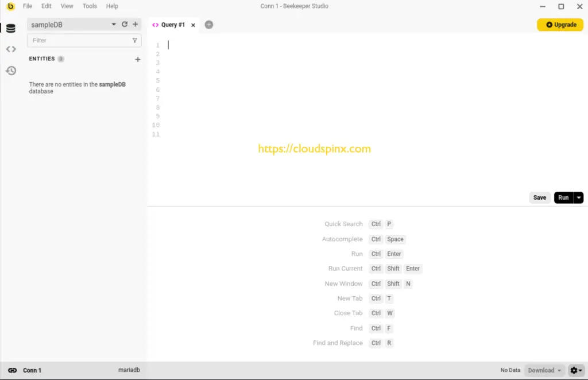Click the filter funnel icon
The width and height of the screenshot is (588, 380).
[134, 40]
